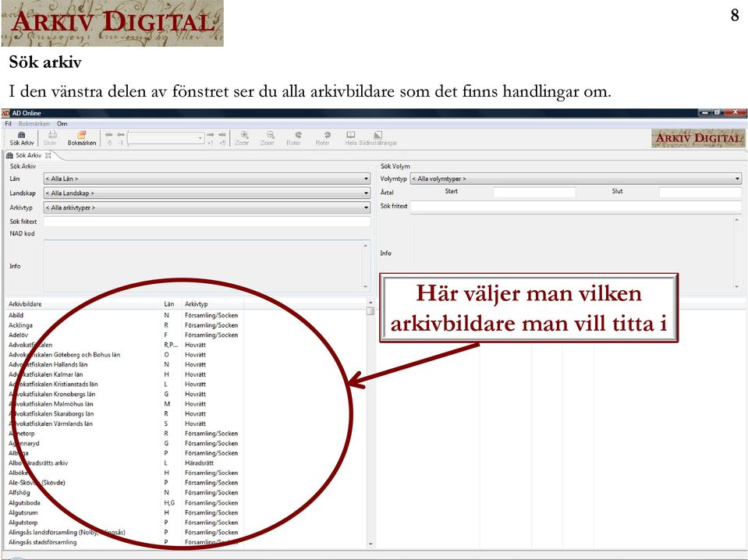Go back five pages with -5

pos(109,138)
